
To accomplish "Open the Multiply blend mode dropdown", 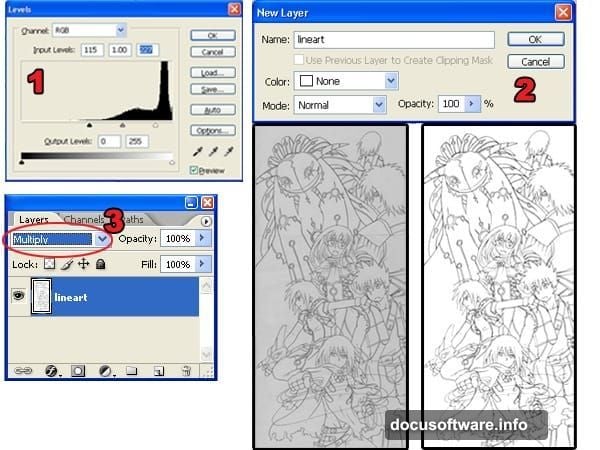I will click(102, 239).
